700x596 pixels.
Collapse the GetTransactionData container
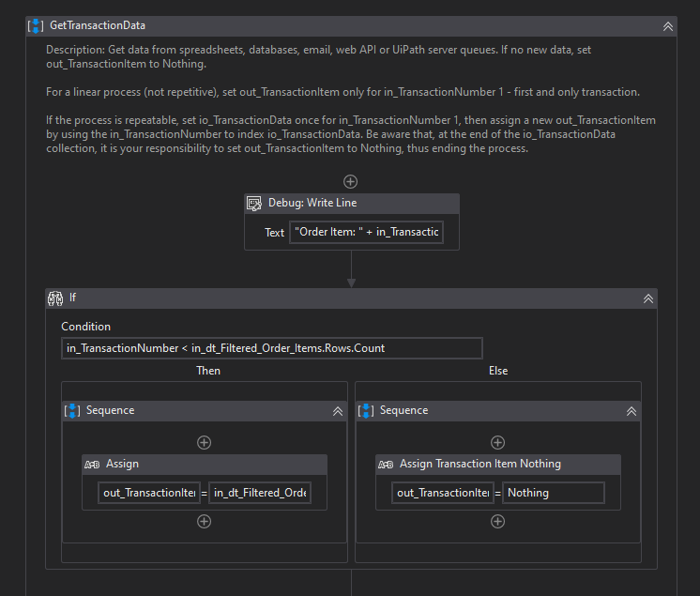pos(667,26)
